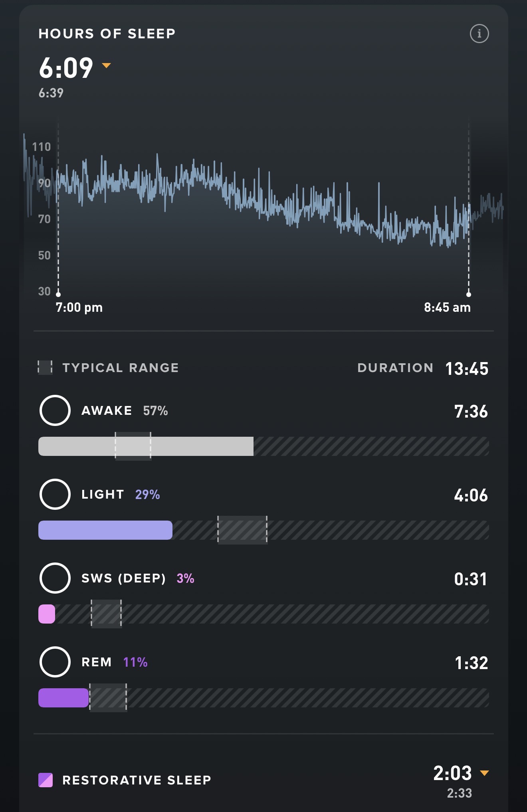Tap the pink SWS Deep bar
Screen dimensions: 527x812
(47, 614)
